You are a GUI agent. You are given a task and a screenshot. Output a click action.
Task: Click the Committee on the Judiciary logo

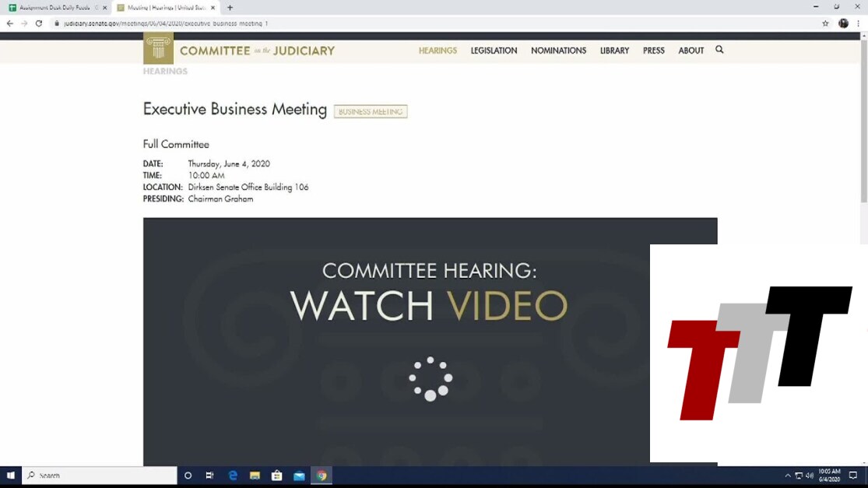click(239, 50)
